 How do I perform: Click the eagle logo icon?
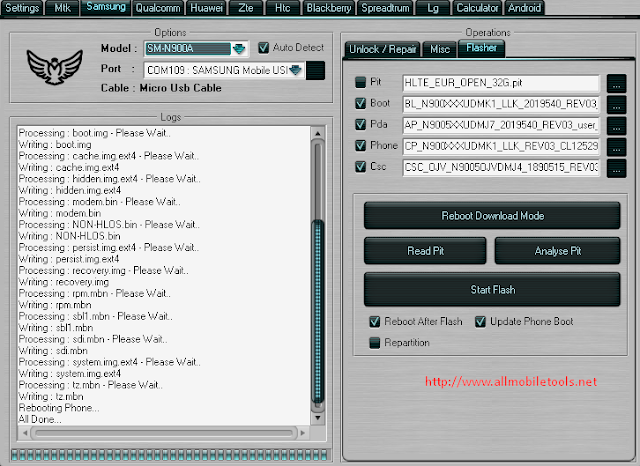(55, 67)
